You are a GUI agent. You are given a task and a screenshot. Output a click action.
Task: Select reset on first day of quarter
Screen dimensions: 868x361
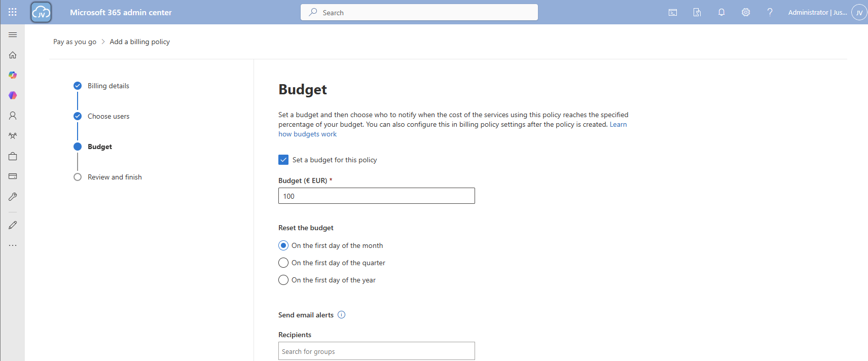coord(283,263)
